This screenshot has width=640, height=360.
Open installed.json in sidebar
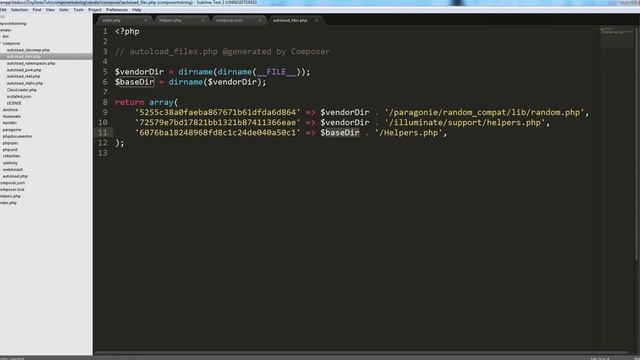click(x=19, y=96)
